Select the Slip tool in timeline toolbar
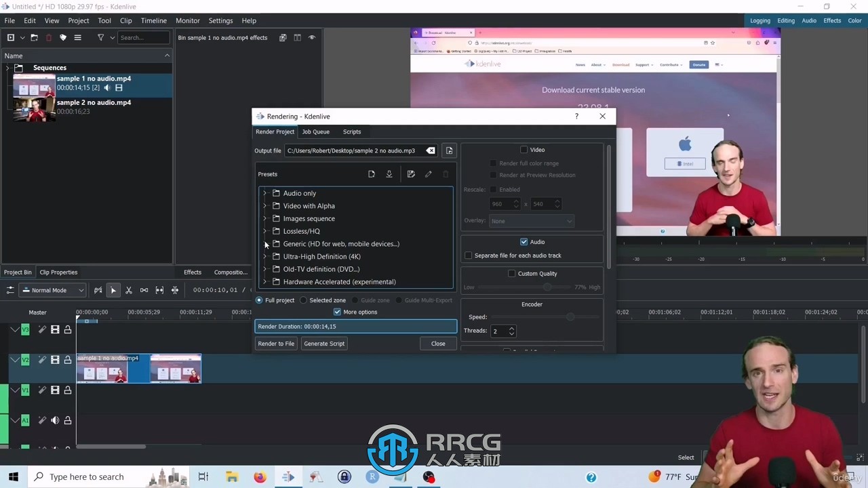 tap(159, 290)
